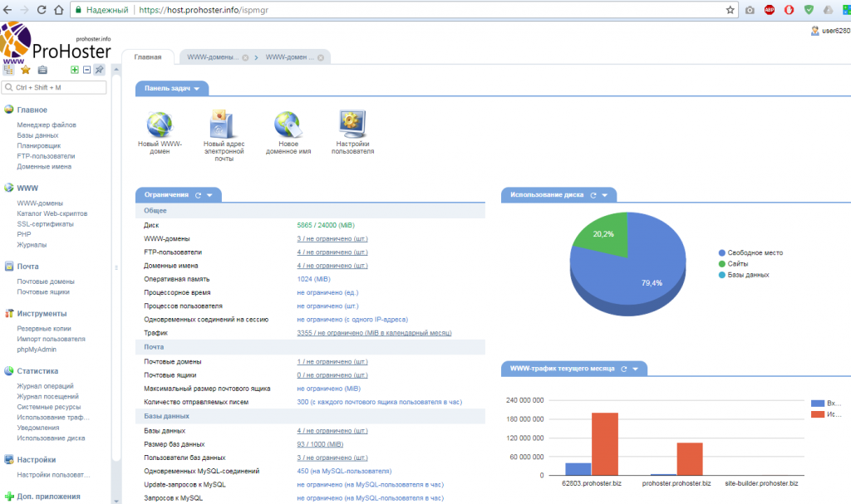851x504 pixels.
Task: Click the menu search field
Action: [55, 87]
